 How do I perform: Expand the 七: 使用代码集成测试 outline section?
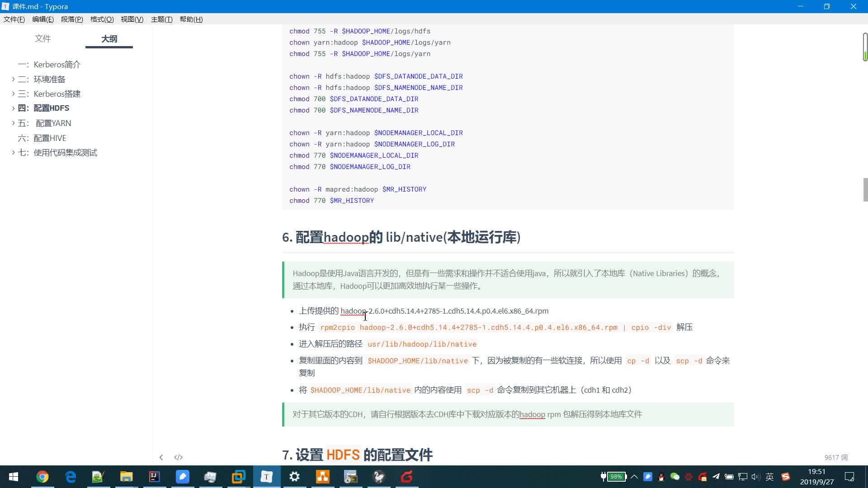click(13, 153)
